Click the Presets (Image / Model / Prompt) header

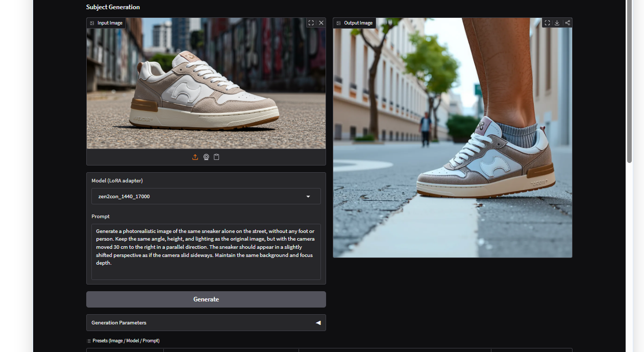coord(126,341)
